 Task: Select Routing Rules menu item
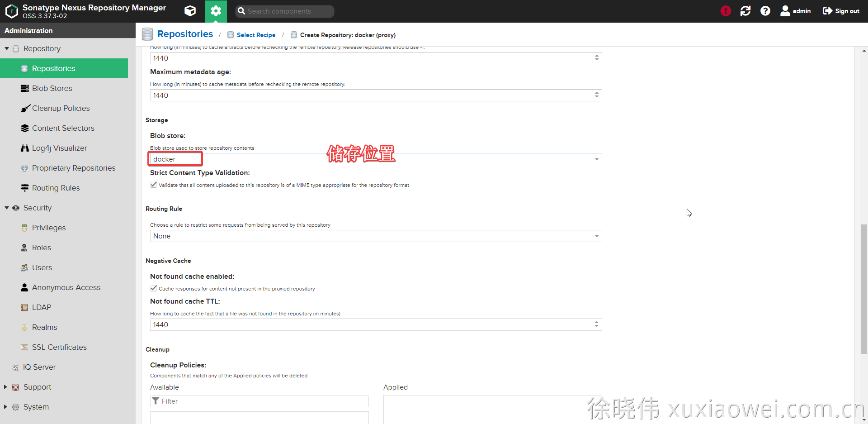point(56,188)
